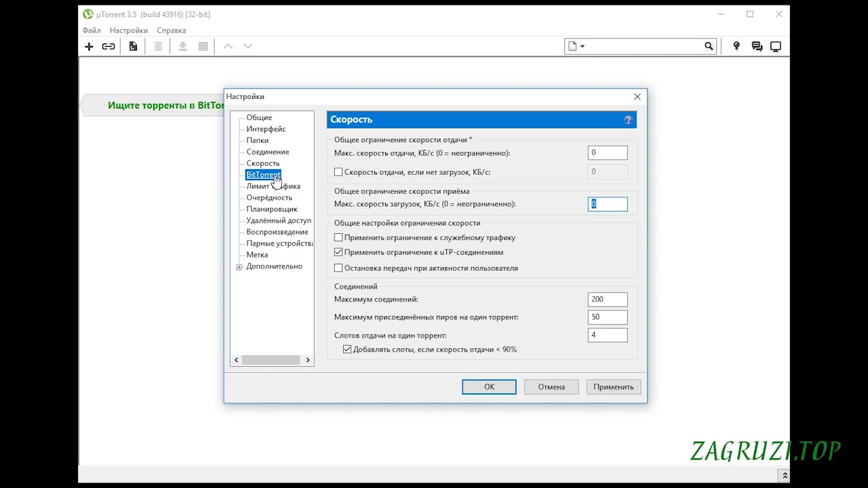Uncheck 'Добавлять слоты, если скорость отдачи < 90%'
Image resolution: width=868 pixels, height=488 pixels.
point(347,350)
